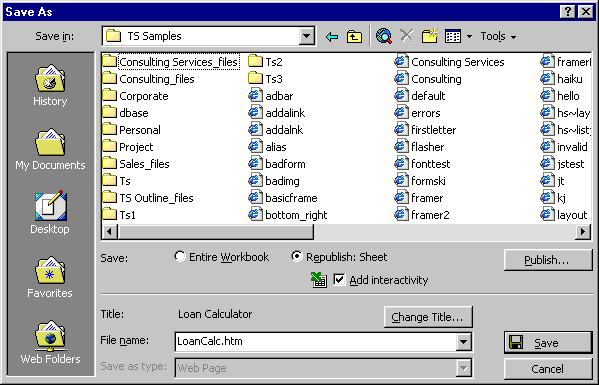Select the hello file
Viewport: 599px width, 385px height.
pyautogui.click(x=560, y=96)
